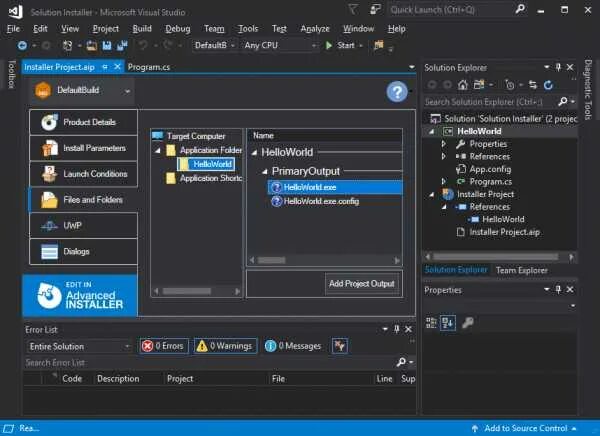Click the Refresh icon in Solution Explorer
600x436 pixels.
548,85
